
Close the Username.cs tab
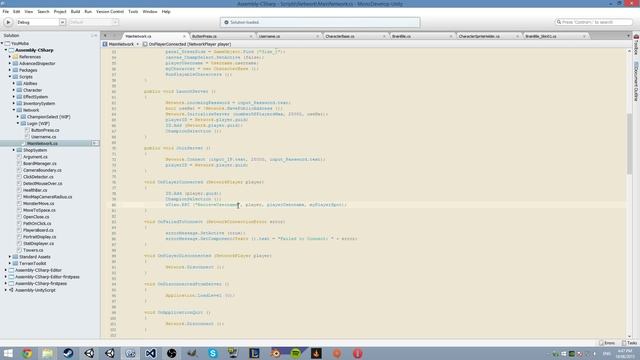pos(317,36)
